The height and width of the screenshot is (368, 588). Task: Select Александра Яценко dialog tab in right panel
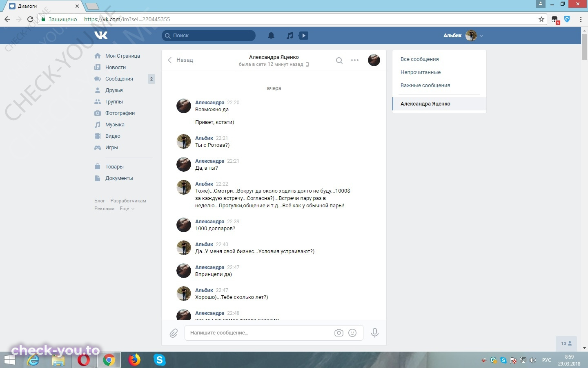(439, 104)
